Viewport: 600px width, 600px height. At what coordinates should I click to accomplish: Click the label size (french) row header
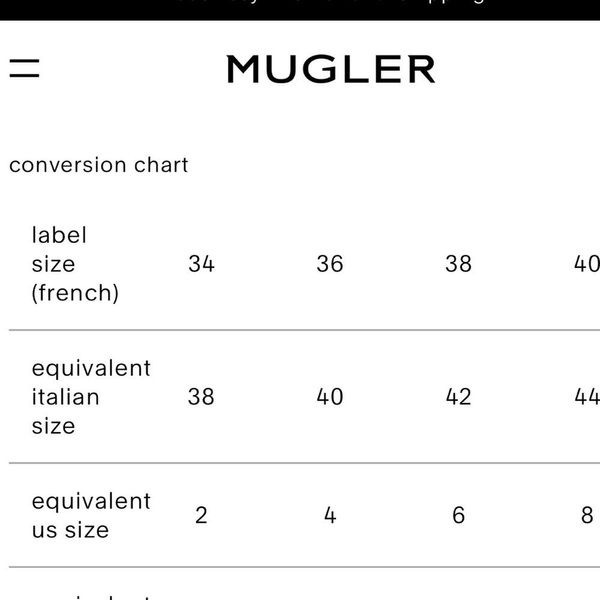75,264
